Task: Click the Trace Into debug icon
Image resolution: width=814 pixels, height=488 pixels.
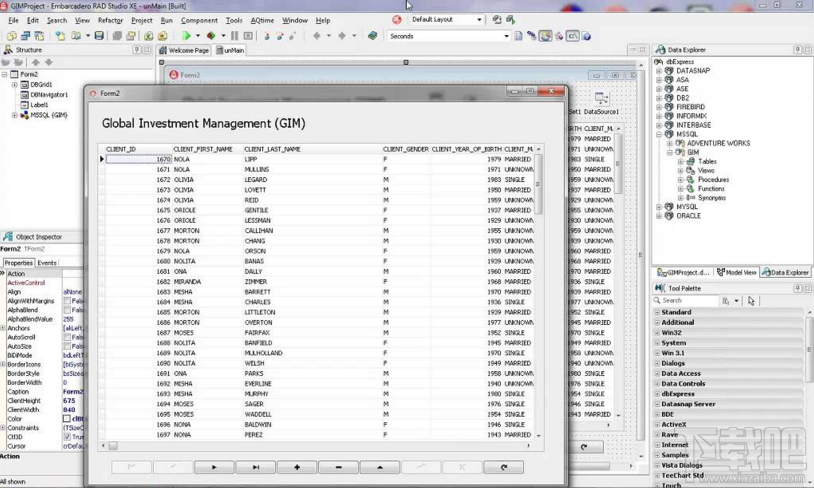Action: tap(267, 36)
